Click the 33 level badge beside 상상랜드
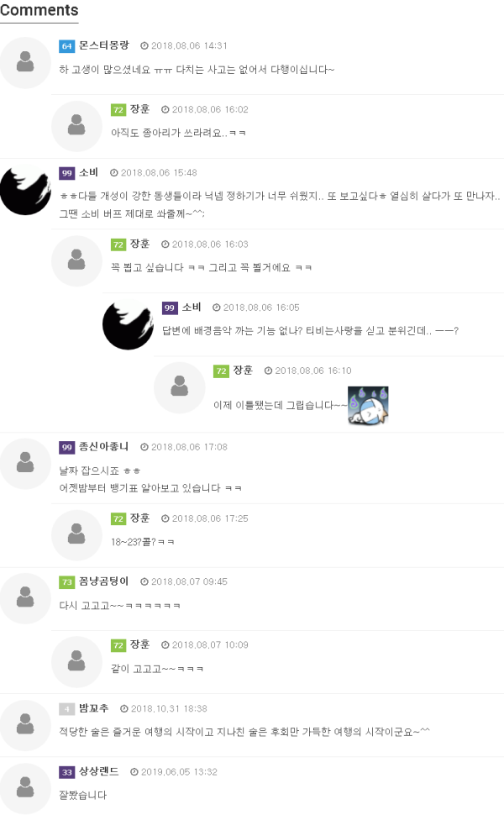This screenshot has height=815, width=504. click(66, 772)
